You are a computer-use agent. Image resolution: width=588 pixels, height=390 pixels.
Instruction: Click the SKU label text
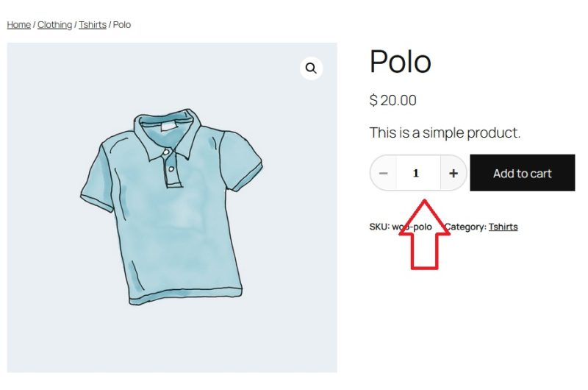(x=379, y=227)
